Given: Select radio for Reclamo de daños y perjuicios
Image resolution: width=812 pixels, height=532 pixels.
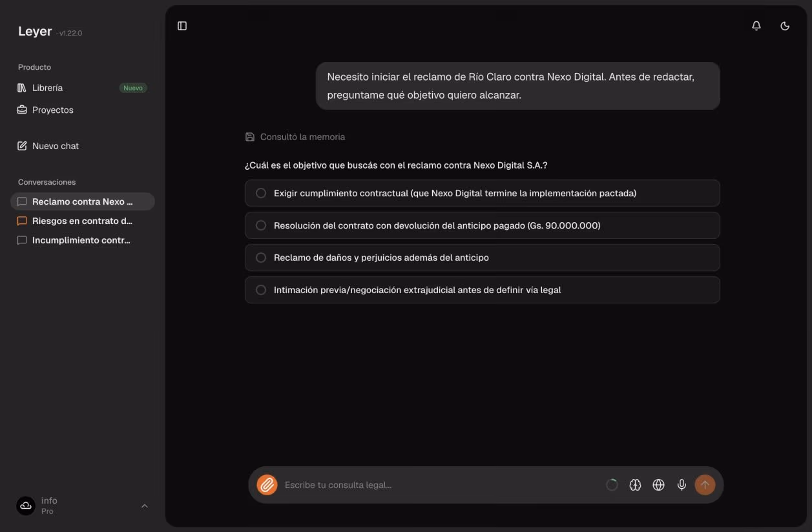Looking at the screenshot, I should pyautogui.click(x=261, y=258).
